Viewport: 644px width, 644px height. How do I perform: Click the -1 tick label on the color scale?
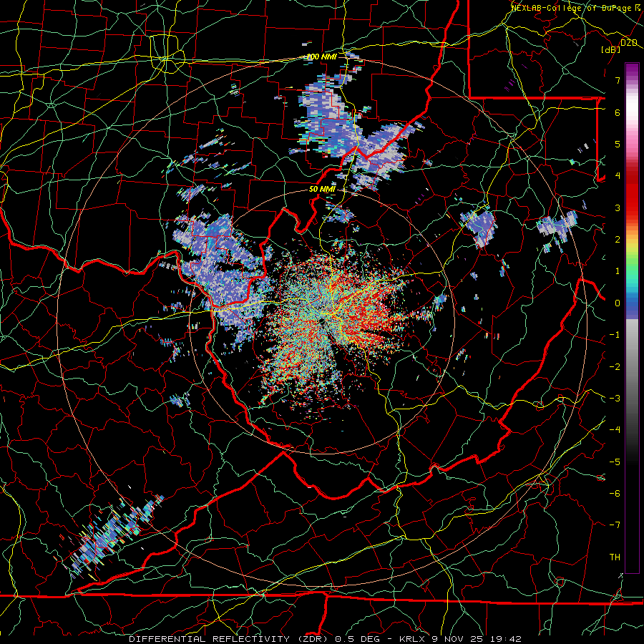615,335
